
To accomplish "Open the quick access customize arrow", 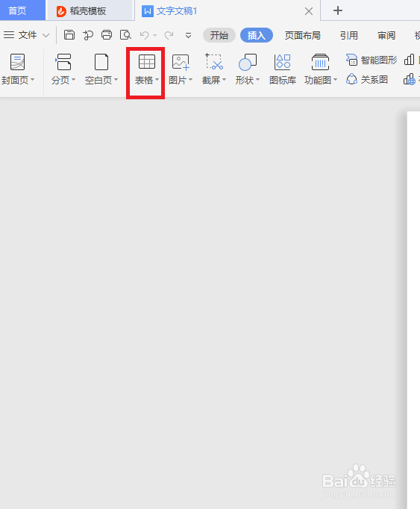I will click(188, 35).
